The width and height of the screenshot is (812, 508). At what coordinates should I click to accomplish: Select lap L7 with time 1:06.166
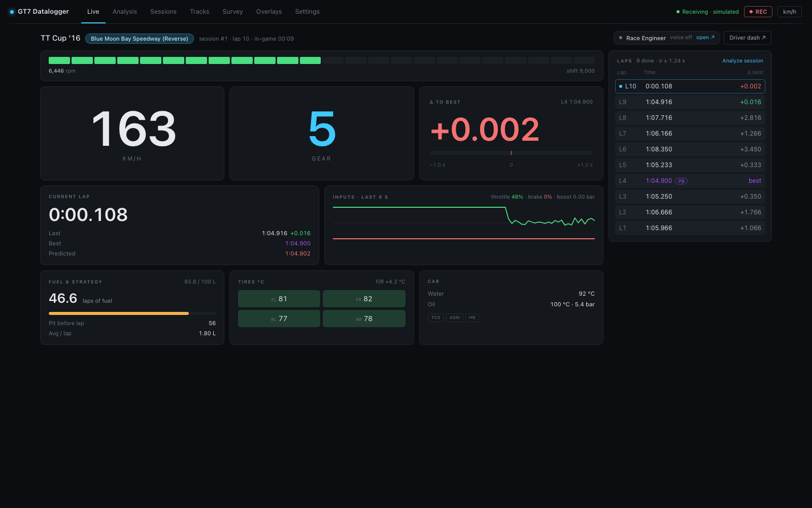[x=690, y=134]
